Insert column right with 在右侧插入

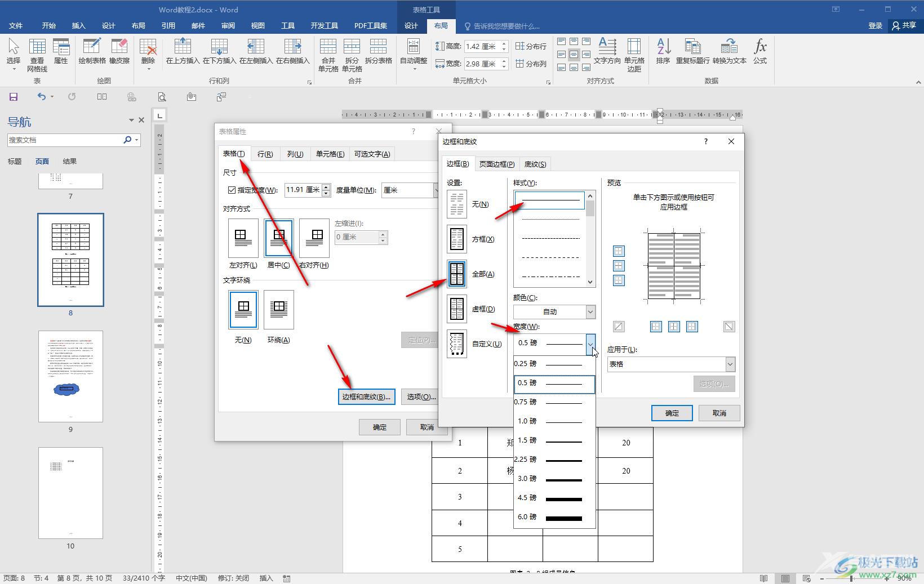(292, 52)
